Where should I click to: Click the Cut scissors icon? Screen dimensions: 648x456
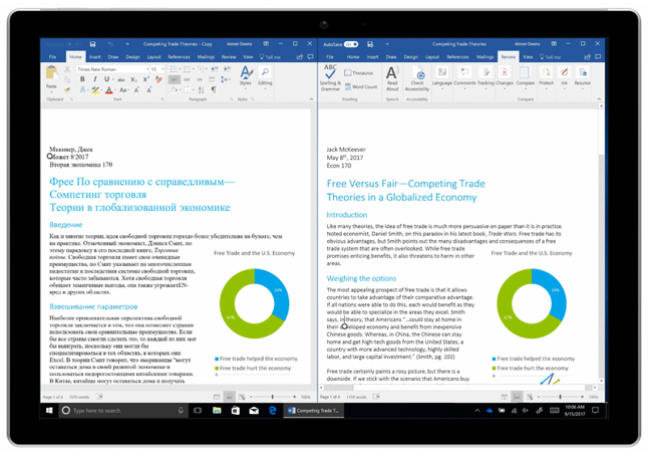point(67,69)
